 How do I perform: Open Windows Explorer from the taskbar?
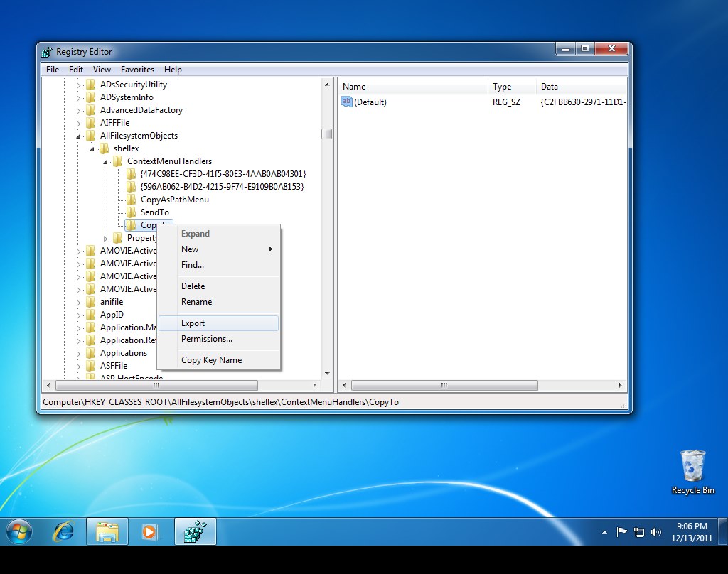pyautogui.click(x=107, y=532)
